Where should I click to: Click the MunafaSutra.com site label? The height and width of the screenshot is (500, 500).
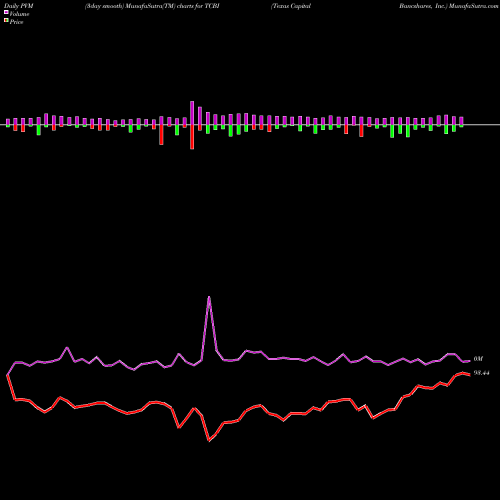click(473, 6)
